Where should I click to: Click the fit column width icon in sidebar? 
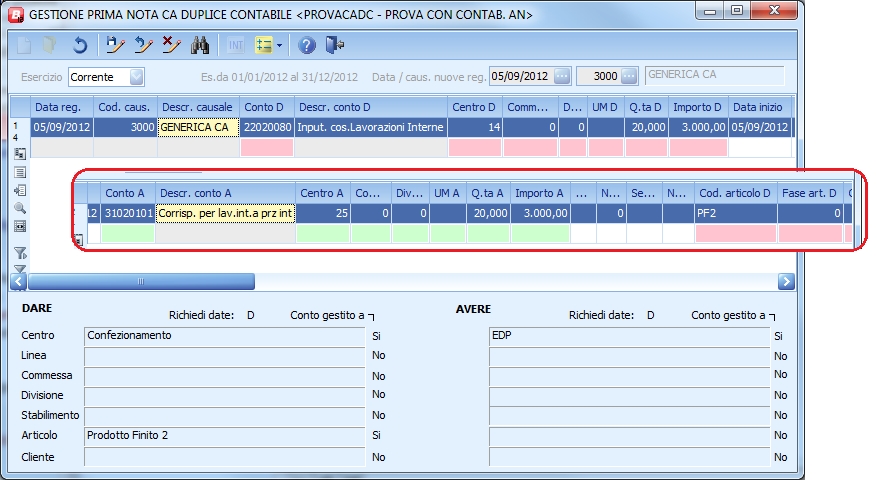pos(20,226)
